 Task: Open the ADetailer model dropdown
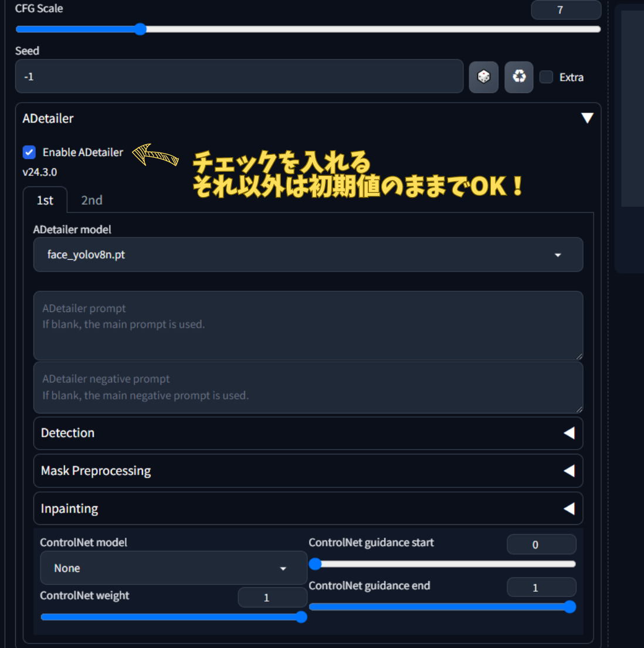click(x=308, y=255)
